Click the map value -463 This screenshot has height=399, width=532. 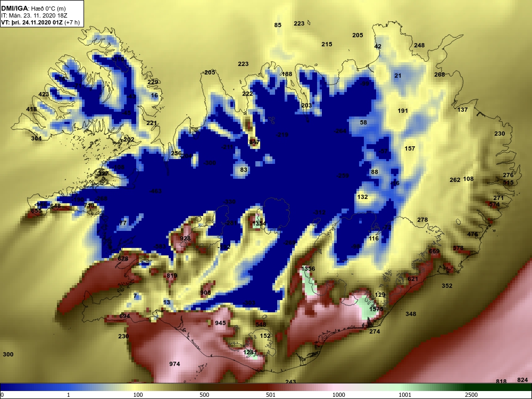pyautogui.click(x=155, y=191)
